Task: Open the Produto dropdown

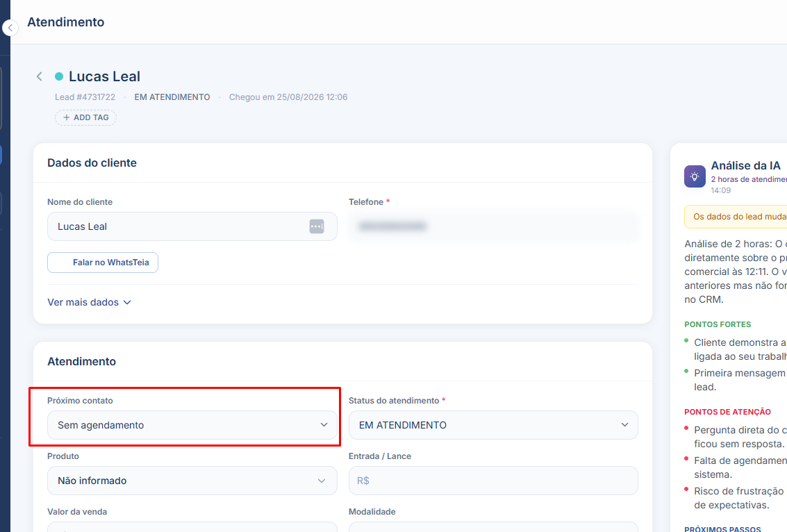Action: (x=192, y=481)
